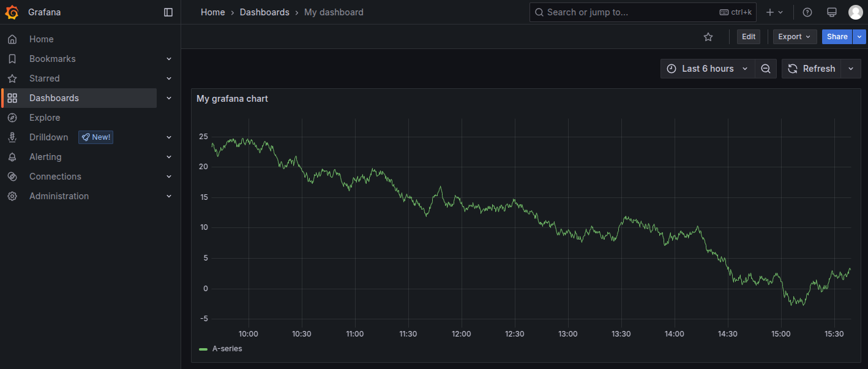
Task: Toggle A-series legend label
Action: pyautogui.click(x=227, y=349)
